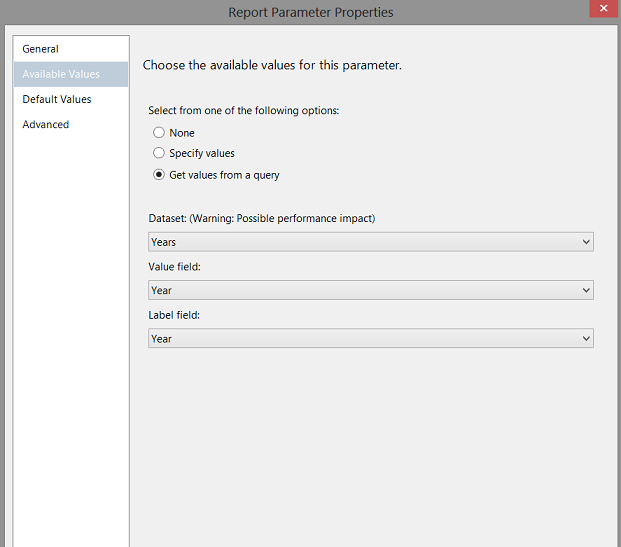Click the 'Label field:' label text

tap(175, 315)
